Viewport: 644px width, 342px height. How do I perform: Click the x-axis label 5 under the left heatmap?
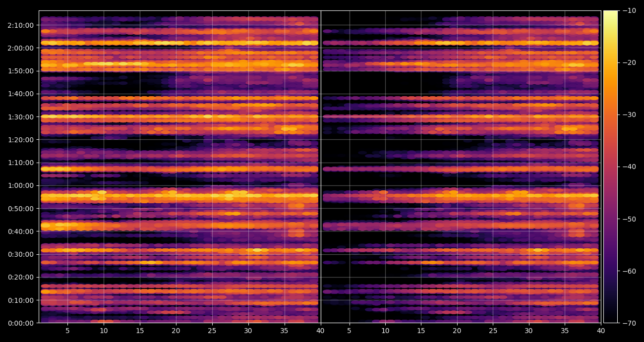point(67,331)
